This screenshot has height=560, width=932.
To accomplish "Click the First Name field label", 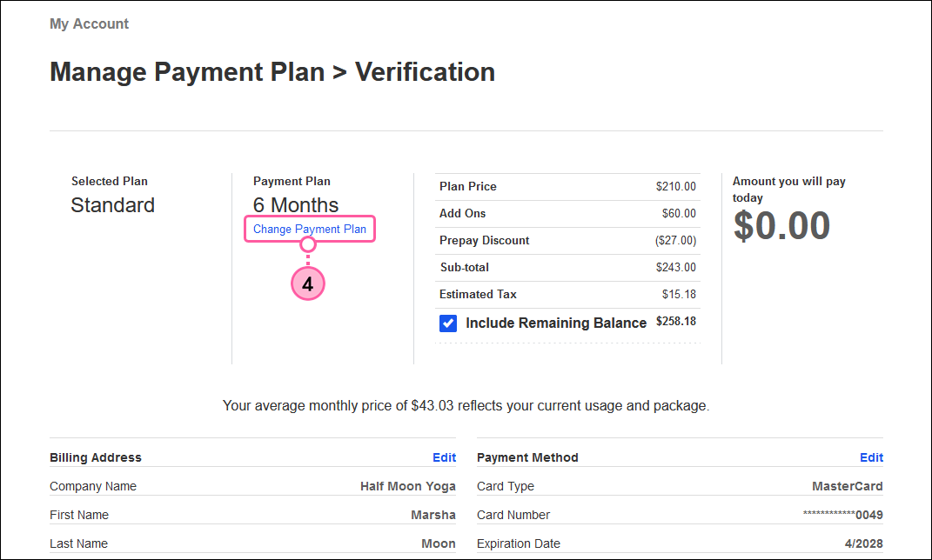I will [79, 515].
